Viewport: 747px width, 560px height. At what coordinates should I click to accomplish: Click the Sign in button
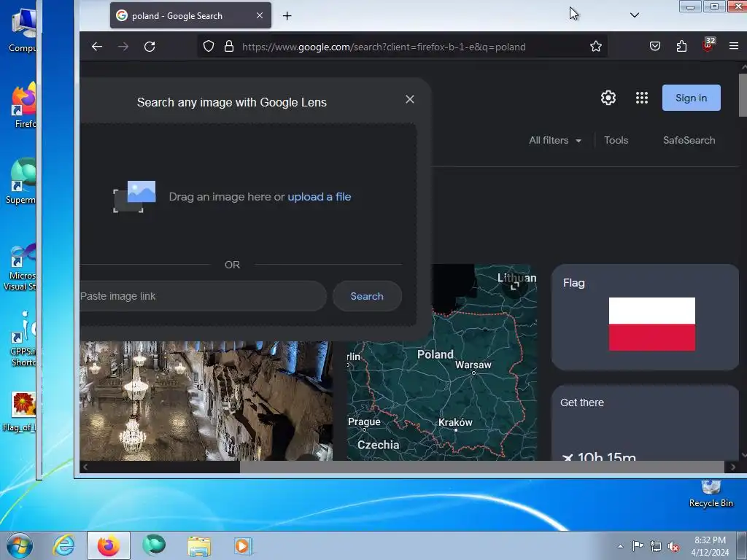click(x=692, y=98)
